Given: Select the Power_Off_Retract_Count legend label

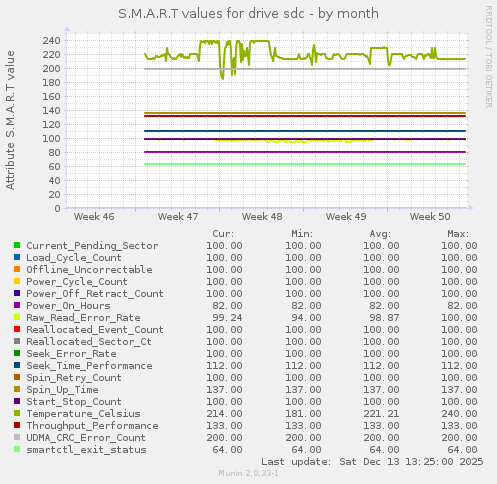Looking at the screenshot, I should [x=95, y=294].
